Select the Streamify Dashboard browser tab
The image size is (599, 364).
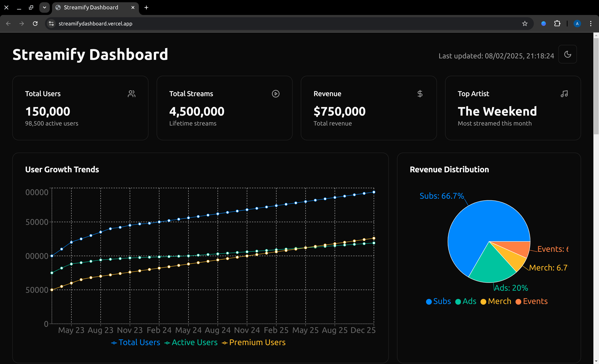(x=91, y=7)
